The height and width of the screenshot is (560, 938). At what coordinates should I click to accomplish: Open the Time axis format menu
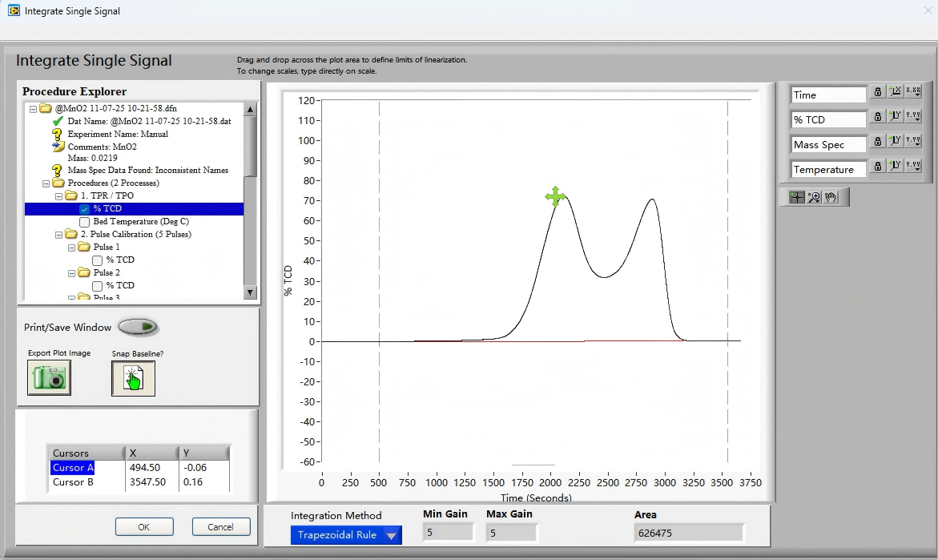pyautogui.click(x=913, y=91)
